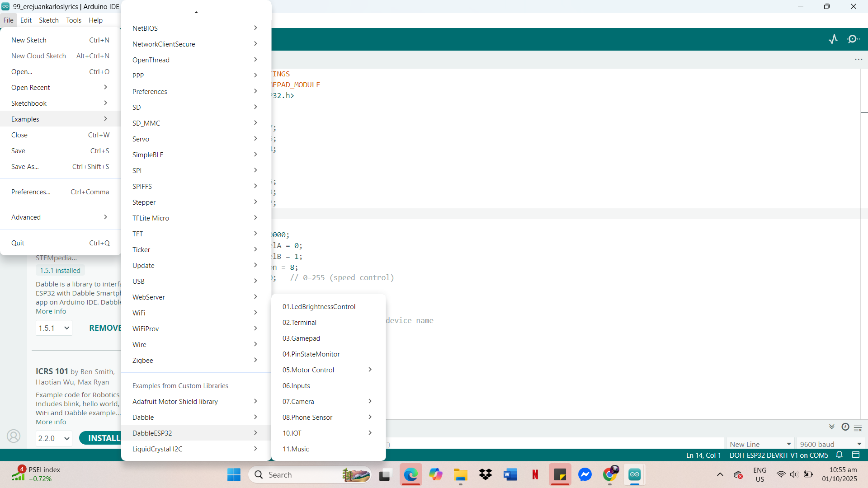Open the 9600 baud dropdown
The width and height of the screenshot is (868, 488).
830,444
